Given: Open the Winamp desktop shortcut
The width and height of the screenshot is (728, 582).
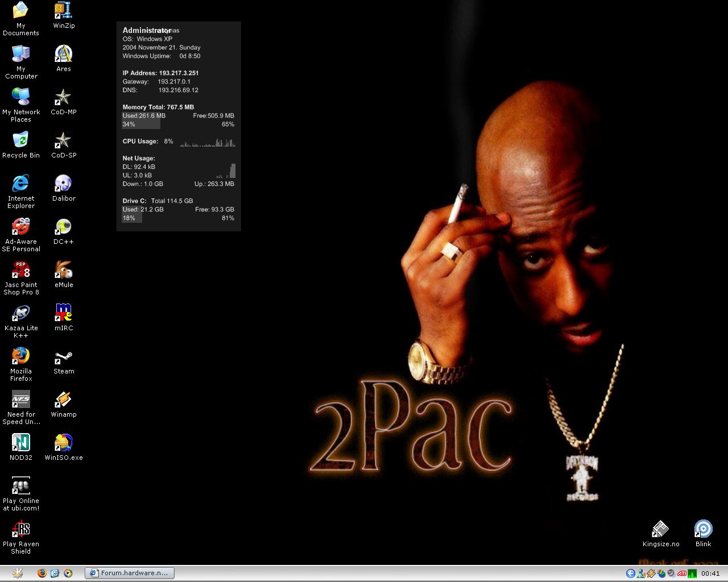Looking at the screenshot, I should pyautogui.click(x=64, y=404).
